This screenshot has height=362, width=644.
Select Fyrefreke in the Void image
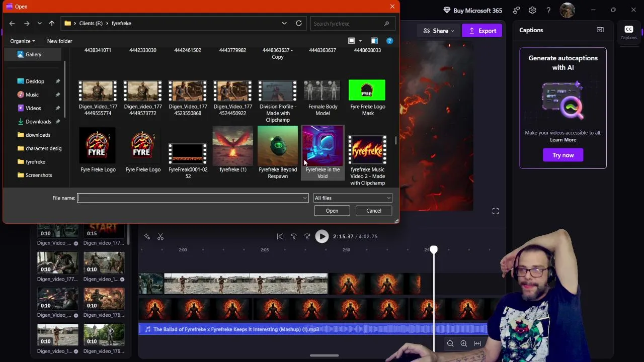tap(323, 152)
